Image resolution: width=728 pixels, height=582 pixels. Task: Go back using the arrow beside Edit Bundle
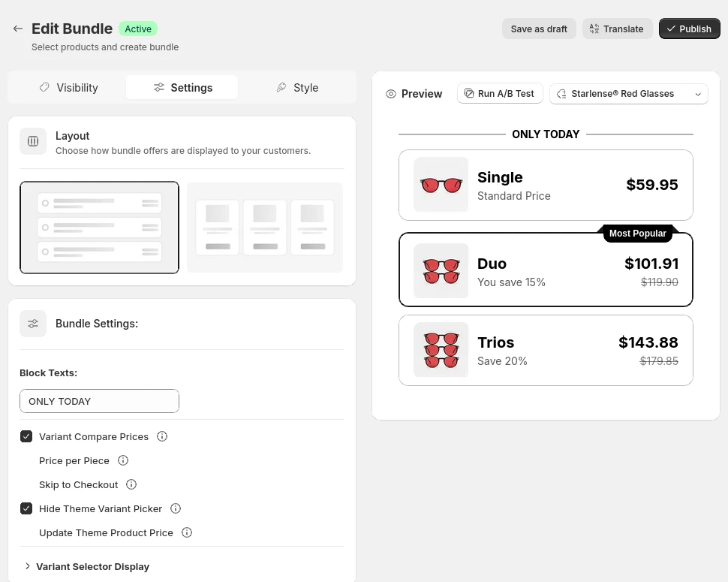click(x=18, y=29)
